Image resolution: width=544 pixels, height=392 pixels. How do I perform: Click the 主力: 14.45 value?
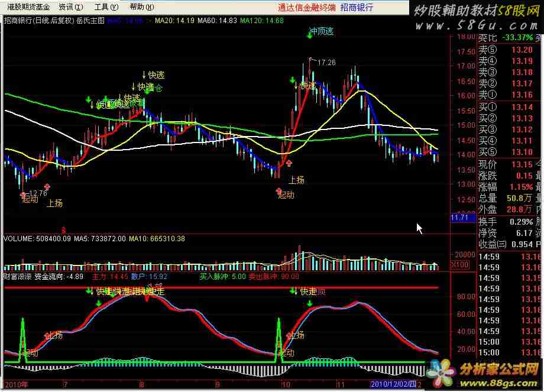(x=111, y=277)
